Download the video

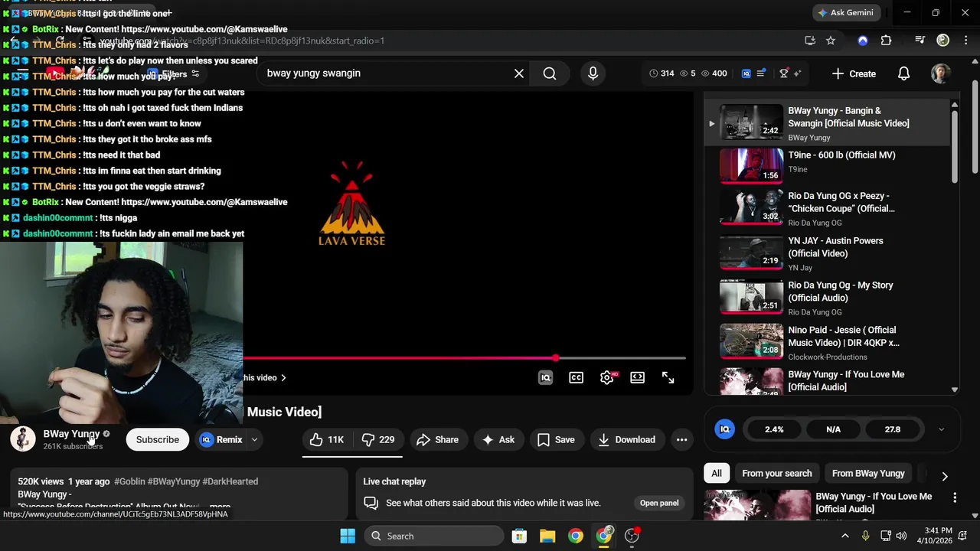[x=627, y=439]
